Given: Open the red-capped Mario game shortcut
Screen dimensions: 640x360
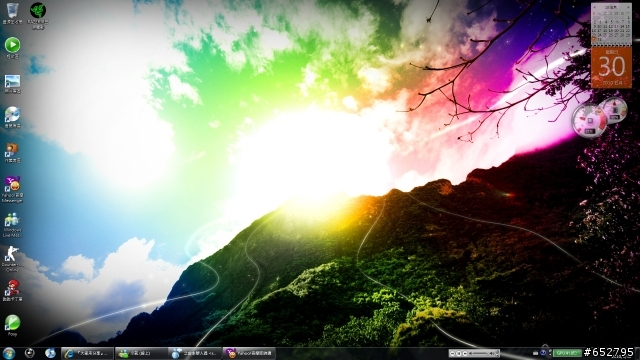Looking at the screenshot, I should 12,290.
